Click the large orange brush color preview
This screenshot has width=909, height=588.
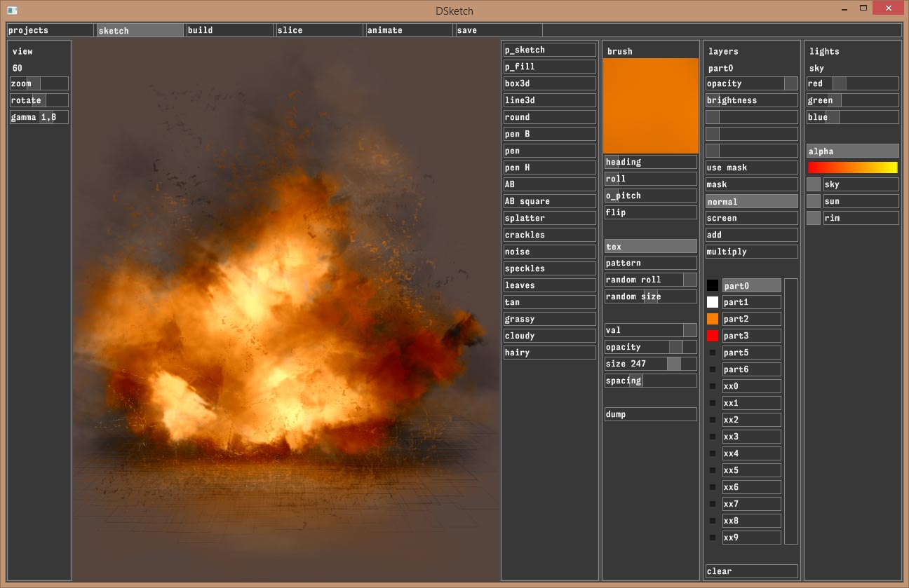coord(650,105)
